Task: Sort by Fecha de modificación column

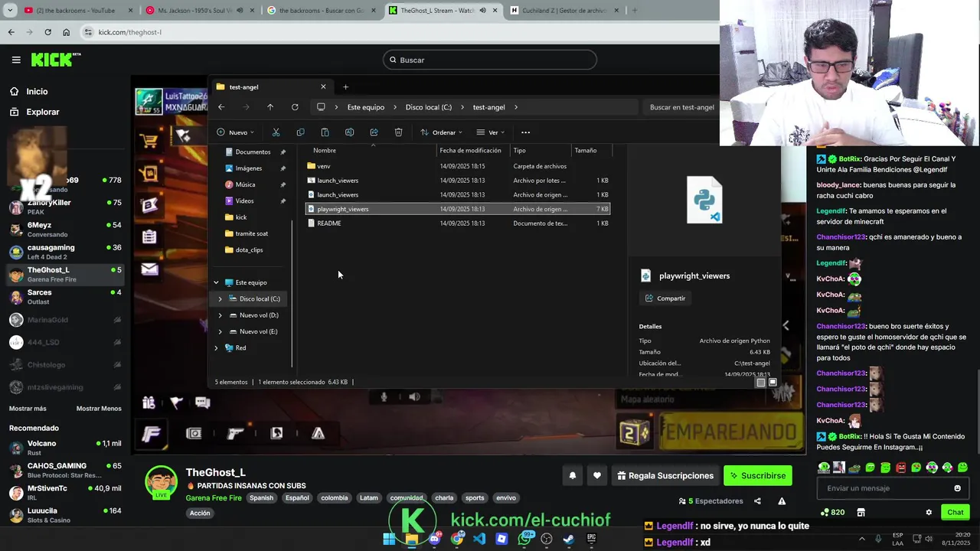Action: point(471,150)
